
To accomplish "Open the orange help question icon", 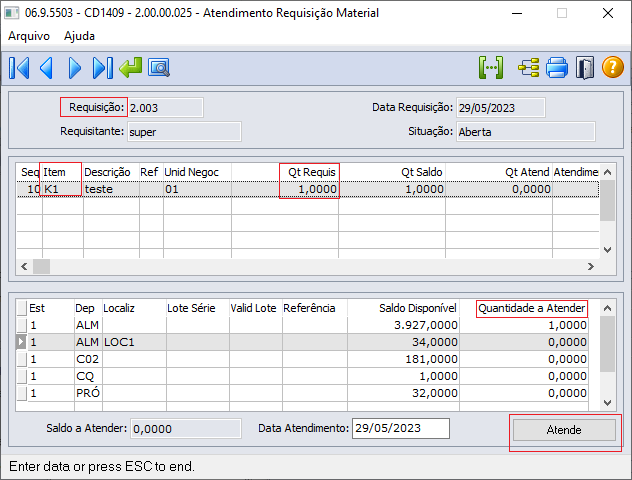I will [613, 67].
